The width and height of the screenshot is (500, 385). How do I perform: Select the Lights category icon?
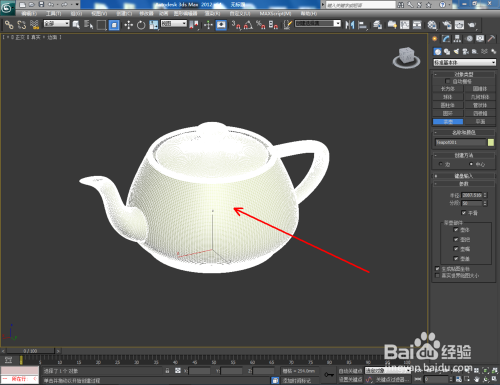click(x=456, y=51)
